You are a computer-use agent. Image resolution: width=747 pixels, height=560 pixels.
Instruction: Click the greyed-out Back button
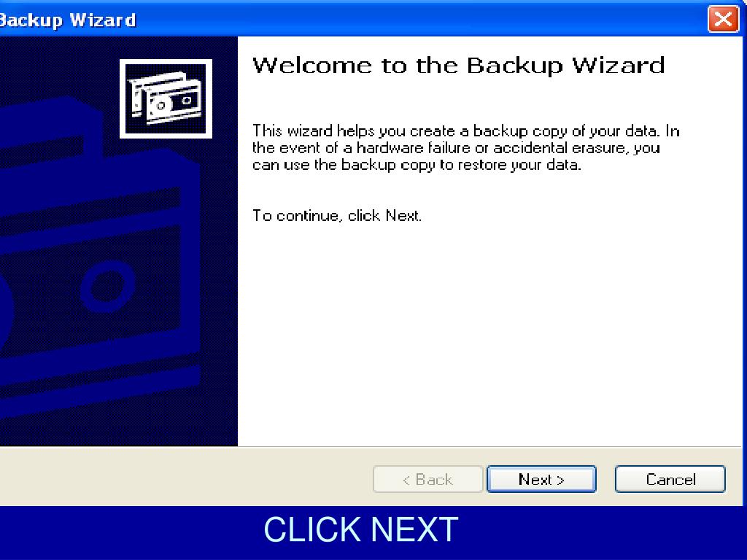(x=427, y=479)
